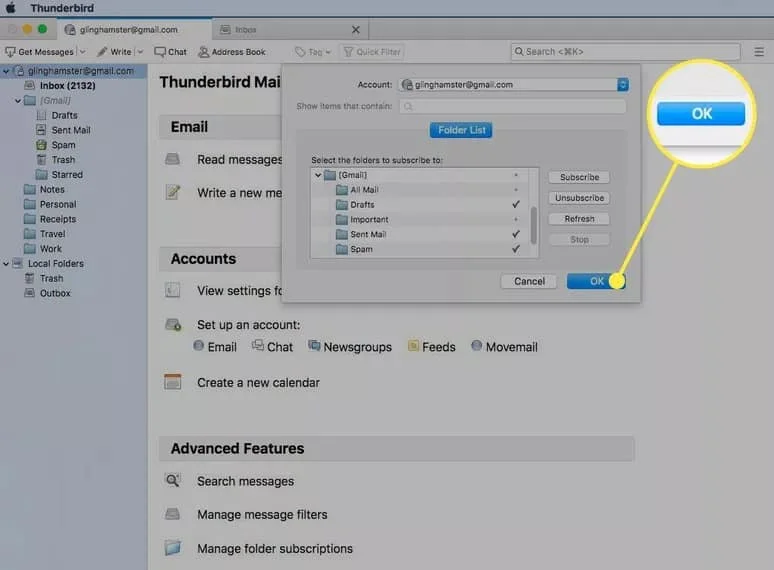Collapse the glinghamster@gmail.com account tree

point(6,71)
